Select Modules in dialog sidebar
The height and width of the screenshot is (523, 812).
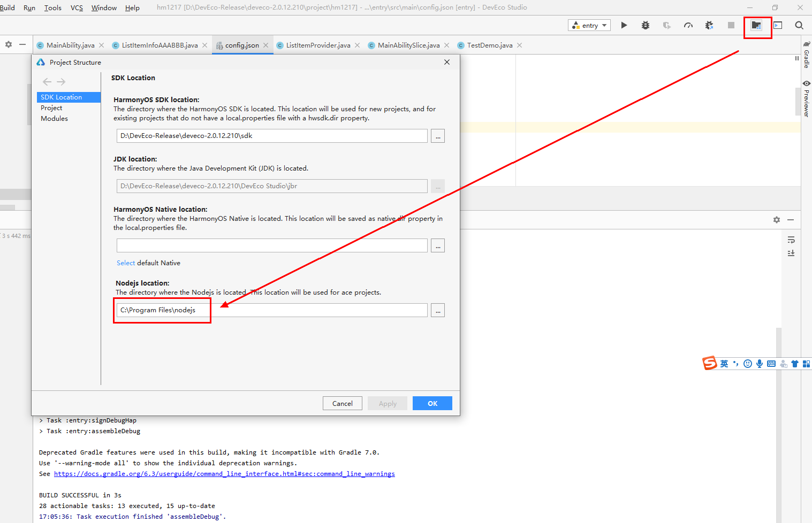pyautogui.click(x=54, y=119)
